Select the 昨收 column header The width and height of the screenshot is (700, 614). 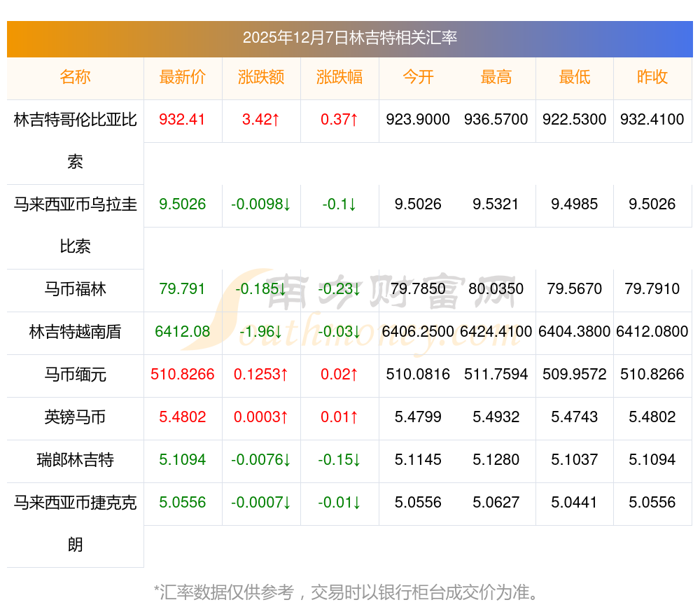pos(652,78)
